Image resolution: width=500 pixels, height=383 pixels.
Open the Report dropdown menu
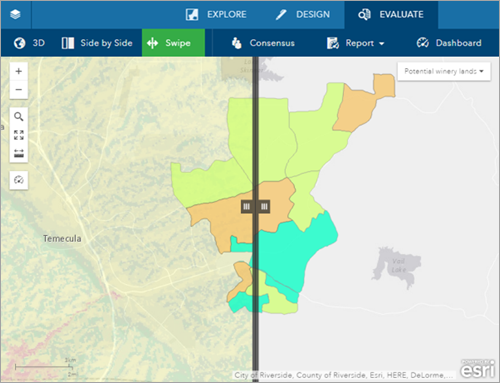[356, 43]
